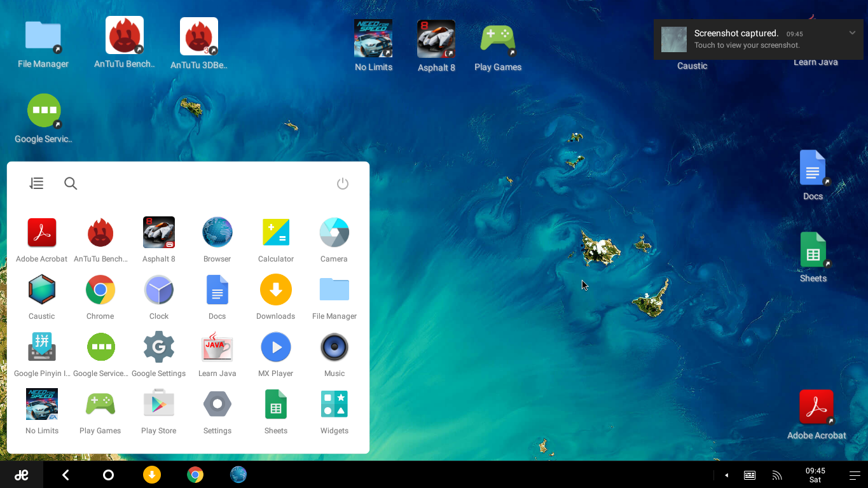Viewport: 868px width, 488px height.
Task: Click the taskbar clock showing 09:45 Sat
Action: coord(815,475)
